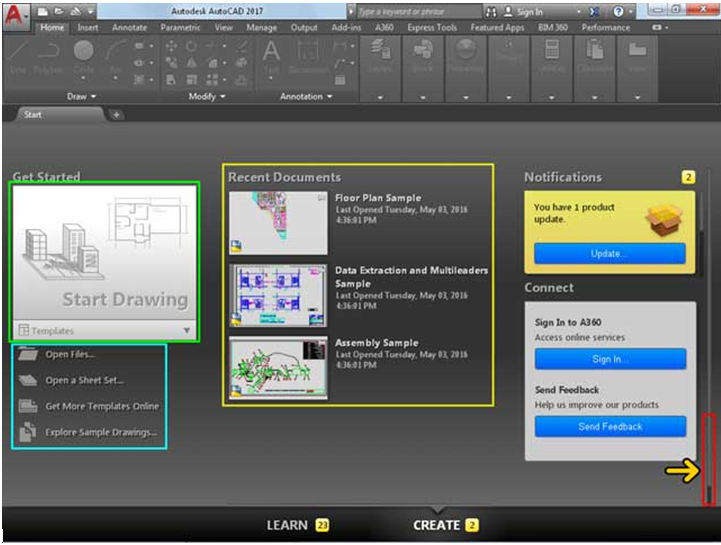721x545 pixels.
Task: Click the new tab plus button beside Start
Action: [116, 115]
